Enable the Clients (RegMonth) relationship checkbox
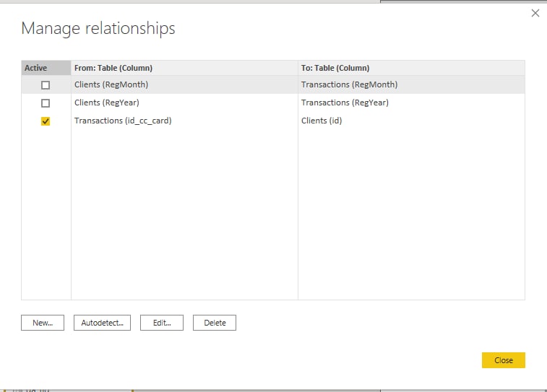547x392 pixels. (46, 85)
